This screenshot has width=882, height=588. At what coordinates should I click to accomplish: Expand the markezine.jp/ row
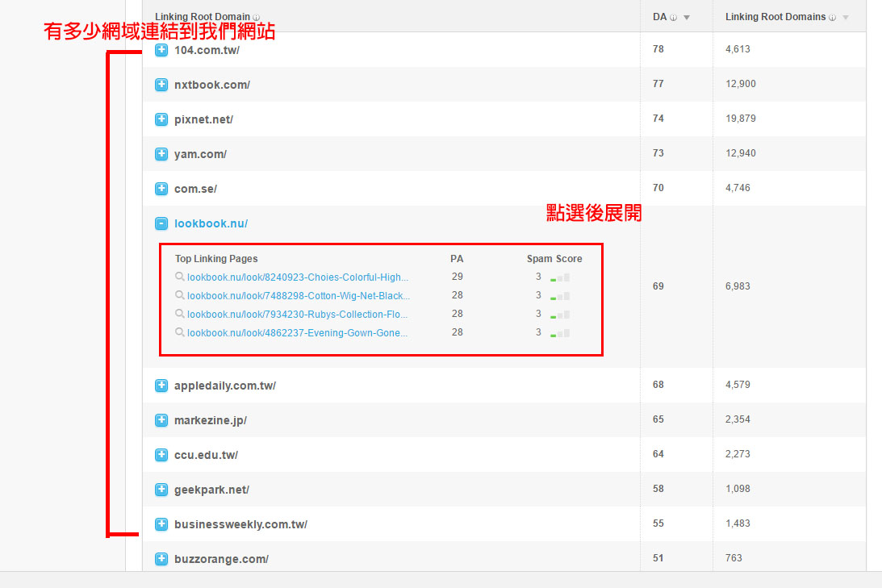pos(161,420)
